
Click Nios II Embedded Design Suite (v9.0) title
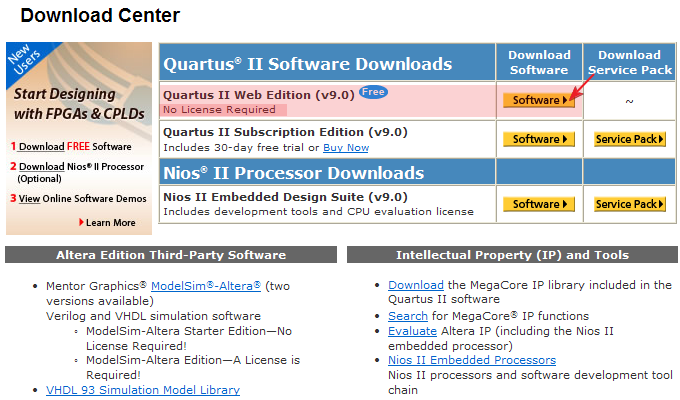[285, 197]
